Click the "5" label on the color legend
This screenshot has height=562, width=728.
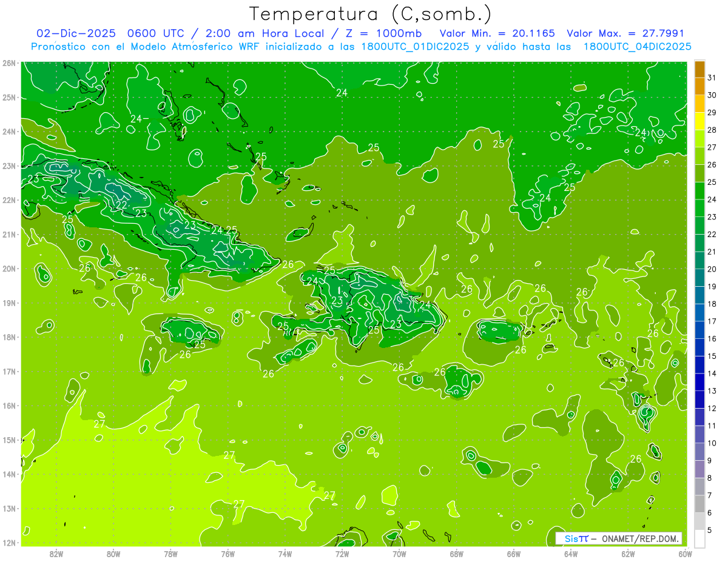[710, 530]
